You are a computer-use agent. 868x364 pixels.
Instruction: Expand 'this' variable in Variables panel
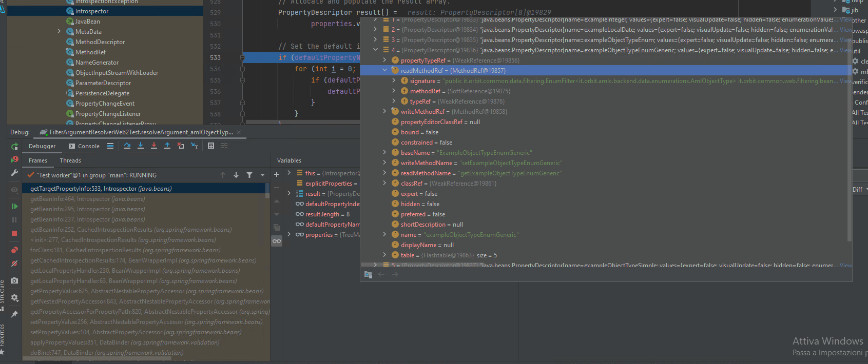pyautogui.click(x=289, y=173)
